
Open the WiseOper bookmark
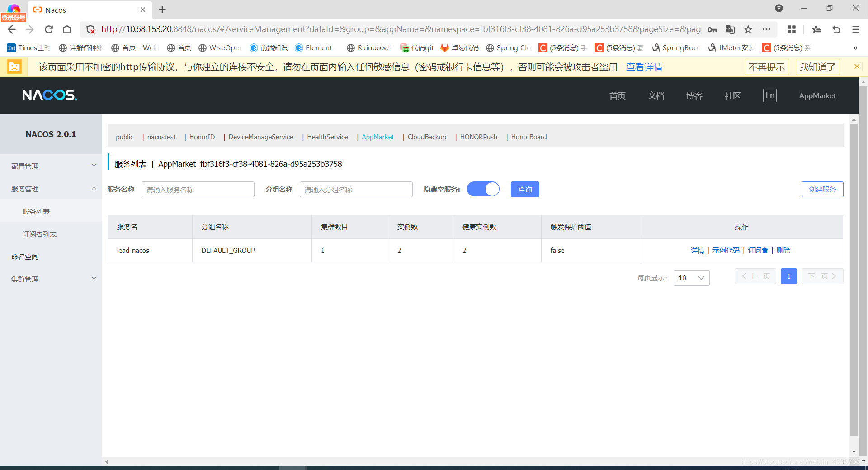[220, 48]
